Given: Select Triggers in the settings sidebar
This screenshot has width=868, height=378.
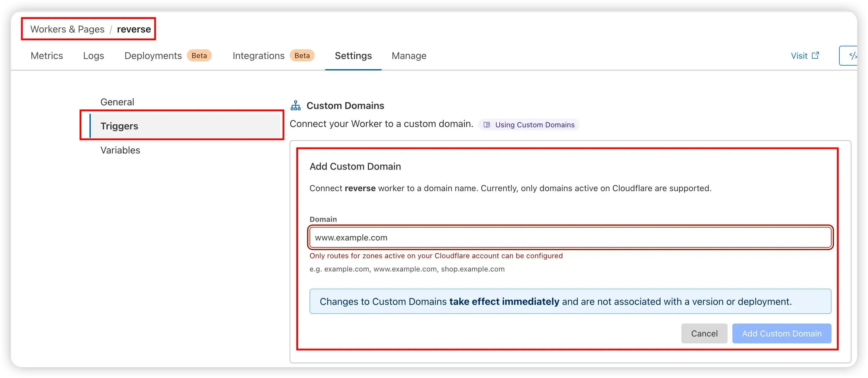Looking at the screenshot, I should point(185,126).
